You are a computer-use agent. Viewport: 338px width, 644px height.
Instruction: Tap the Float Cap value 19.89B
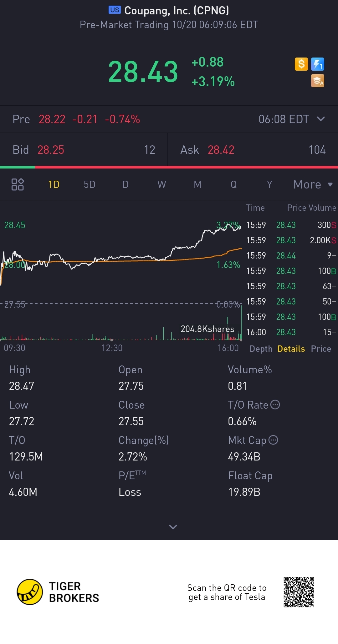(244, 492)
